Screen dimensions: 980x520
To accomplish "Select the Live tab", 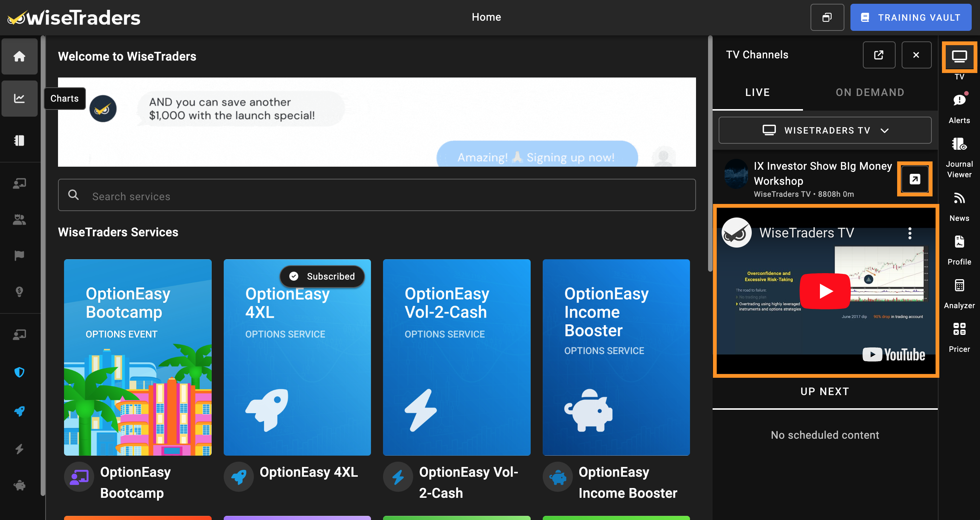I will click(757, 92).
